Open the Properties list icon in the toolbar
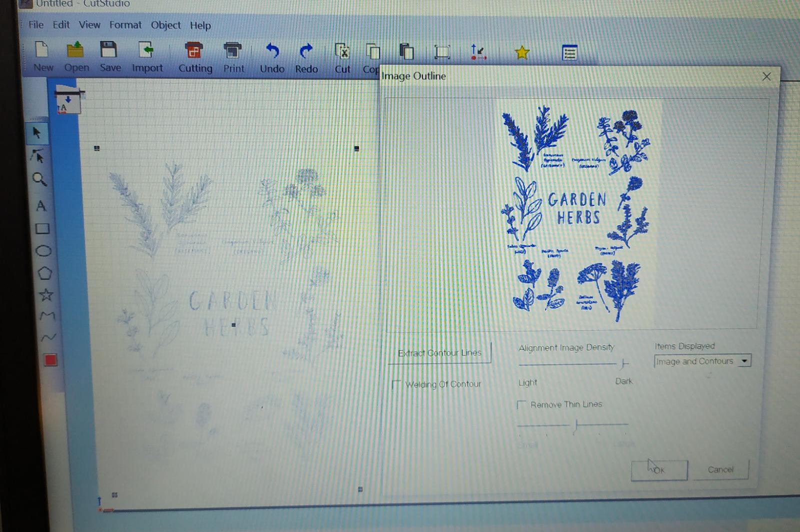 coord(569,52)
